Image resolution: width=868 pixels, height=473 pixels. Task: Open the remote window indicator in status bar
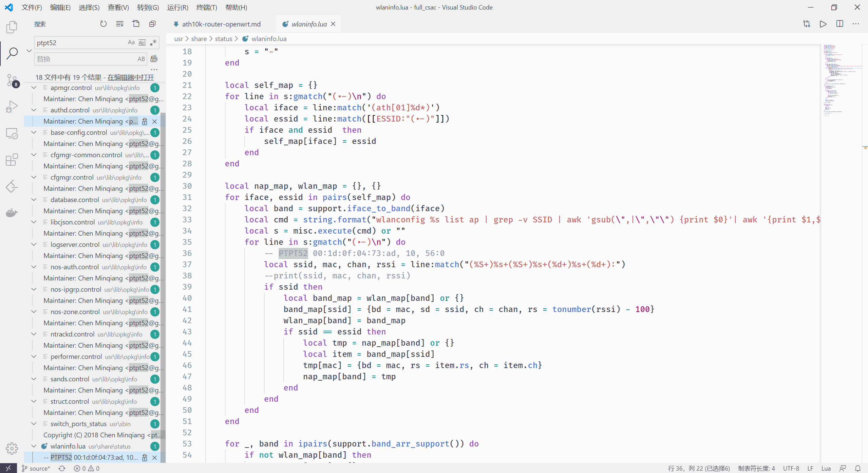8,468
